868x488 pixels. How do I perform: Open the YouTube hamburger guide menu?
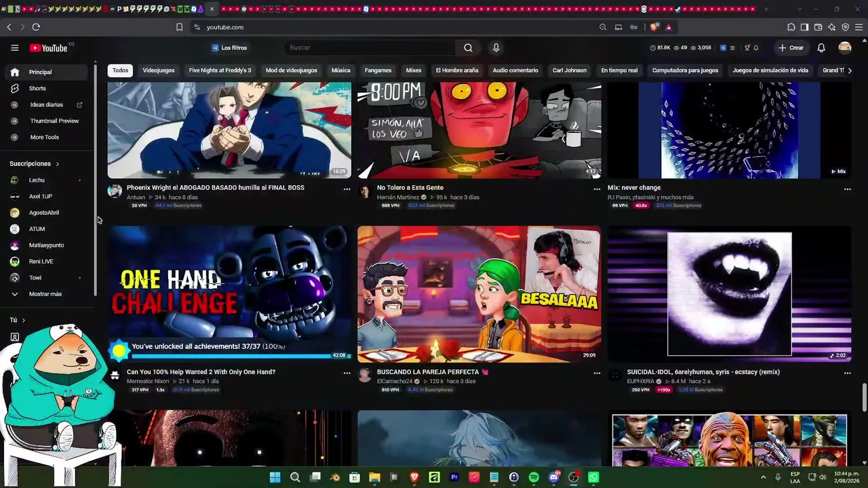[14, 47]
